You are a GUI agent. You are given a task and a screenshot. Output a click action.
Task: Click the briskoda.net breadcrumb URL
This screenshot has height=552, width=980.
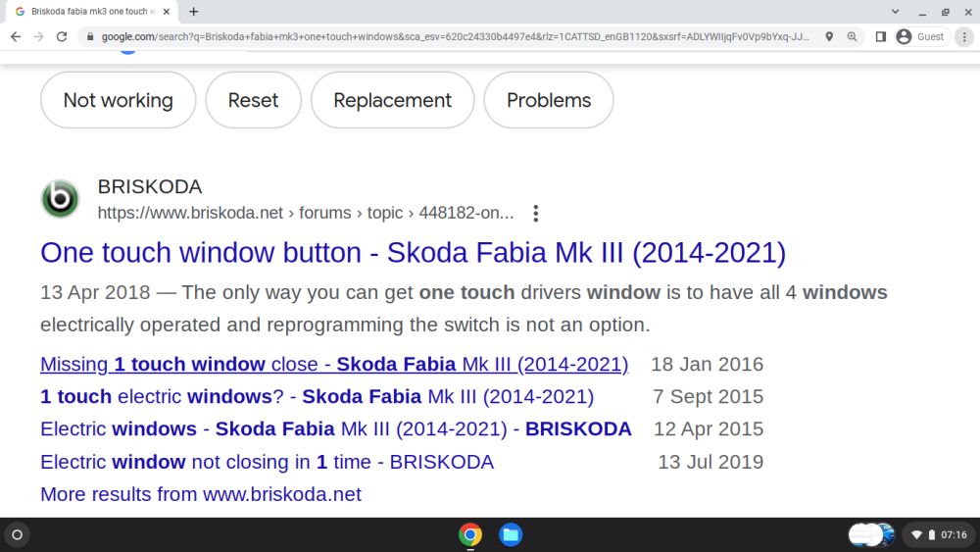coord(306,213)
